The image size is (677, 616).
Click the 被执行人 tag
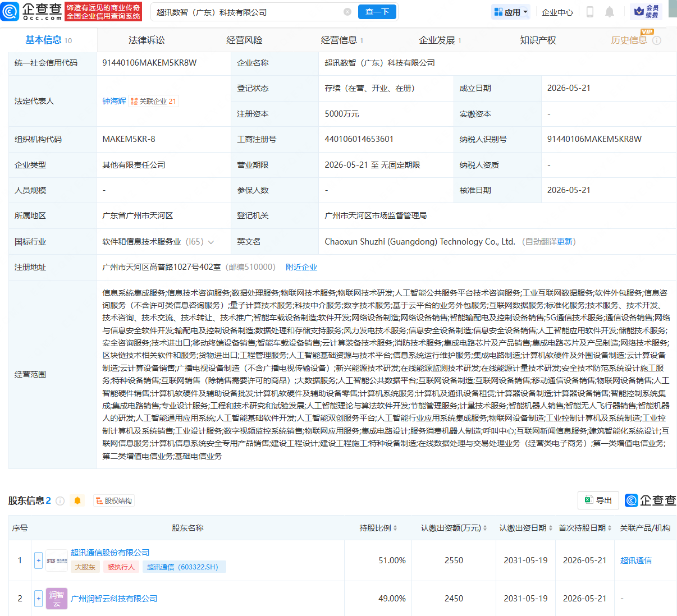(121, 567)
